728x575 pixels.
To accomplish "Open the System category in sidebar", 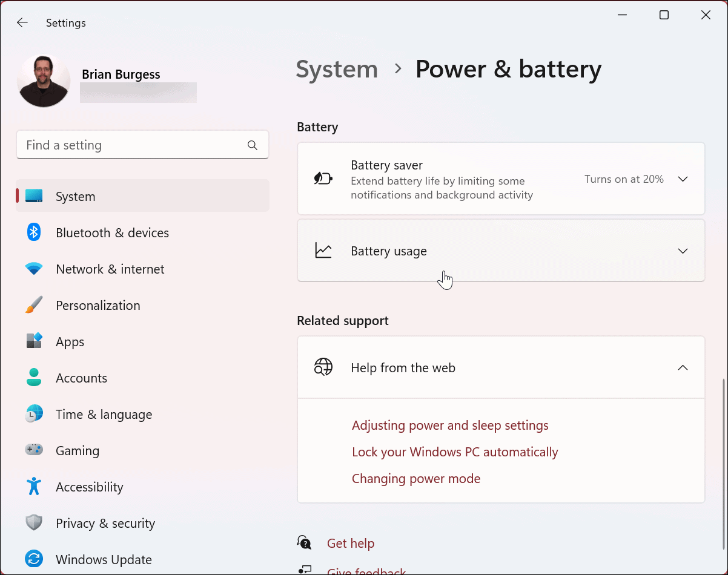I will tap(143, 196).
